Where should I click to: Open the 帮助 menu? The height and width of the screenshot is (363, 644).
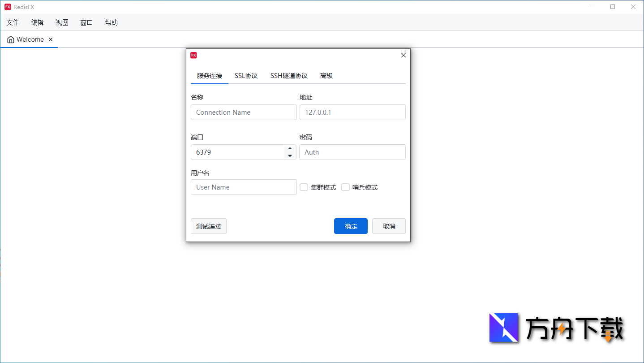pyautogui.click(x=111, y=22)
